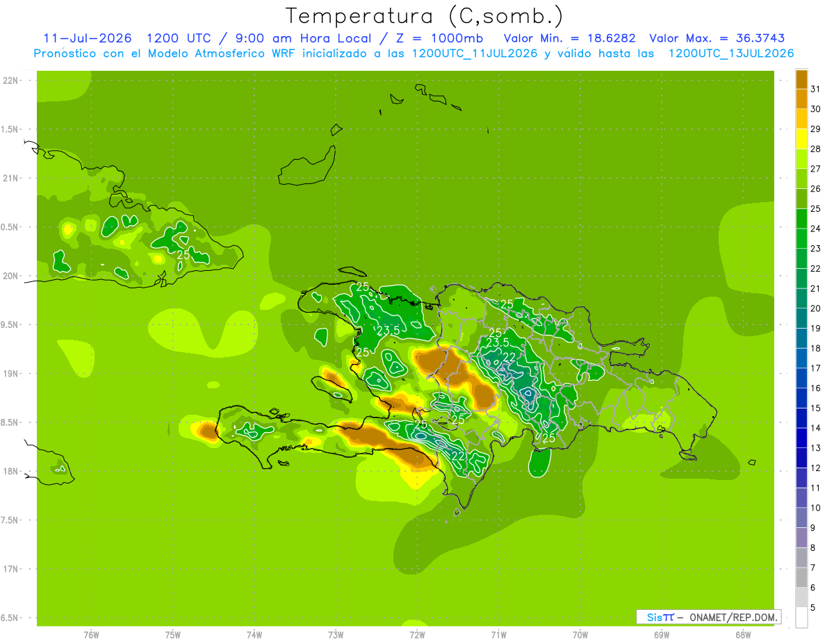Screen dimensions: 834x644
Task: Click the 72W longitude label
Action: point(417,634)
